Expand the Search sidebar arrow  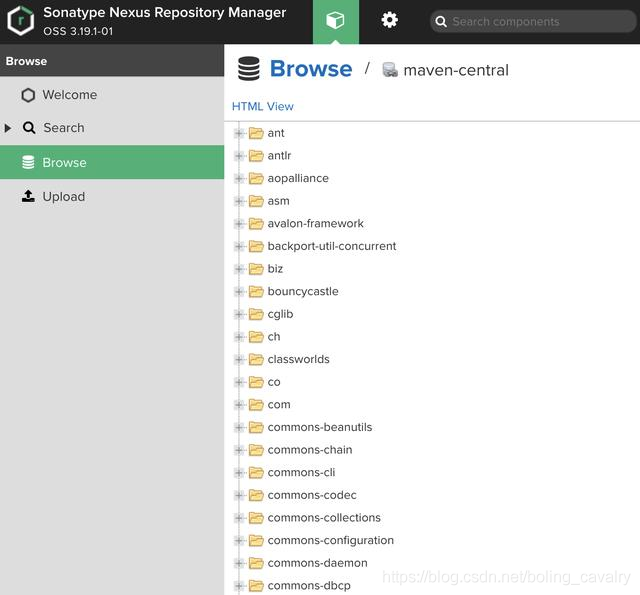(x=8, y=128)
